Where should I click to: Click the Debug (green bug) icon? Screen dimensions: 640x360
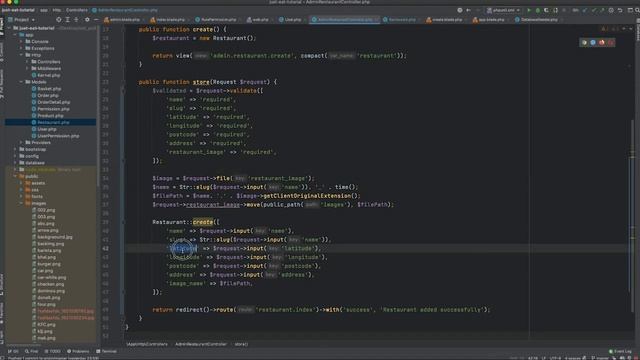point(538,10)
